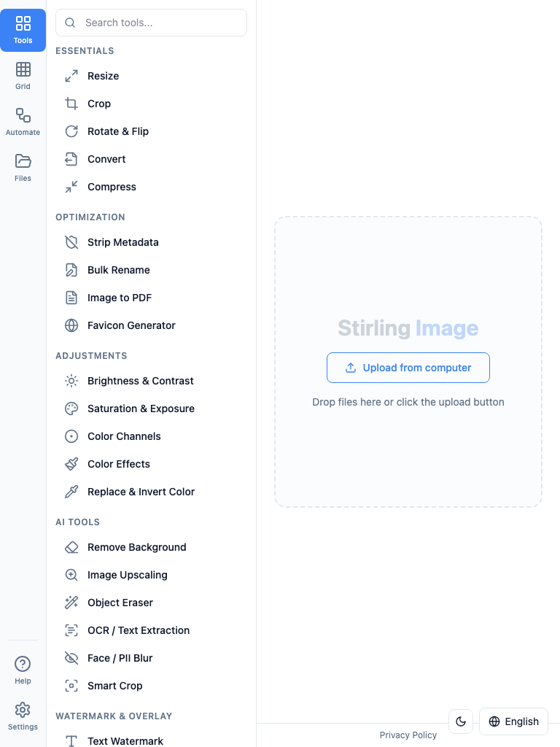The width and height of the screenshot is (560, 747).
Task: Open Favicon Generator globe icon
Action: (x=71, y=325)
